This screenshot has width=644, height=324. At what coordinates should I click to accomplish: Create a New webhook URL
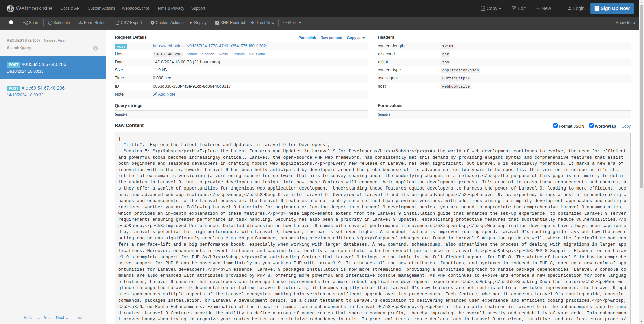click(543, 8)
